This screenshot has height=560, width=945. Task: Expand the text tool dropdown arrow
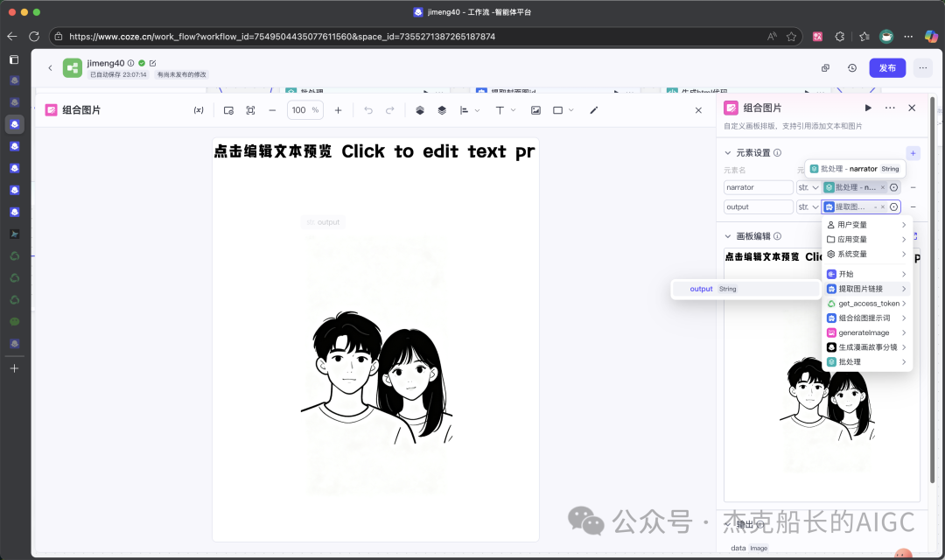514,110
